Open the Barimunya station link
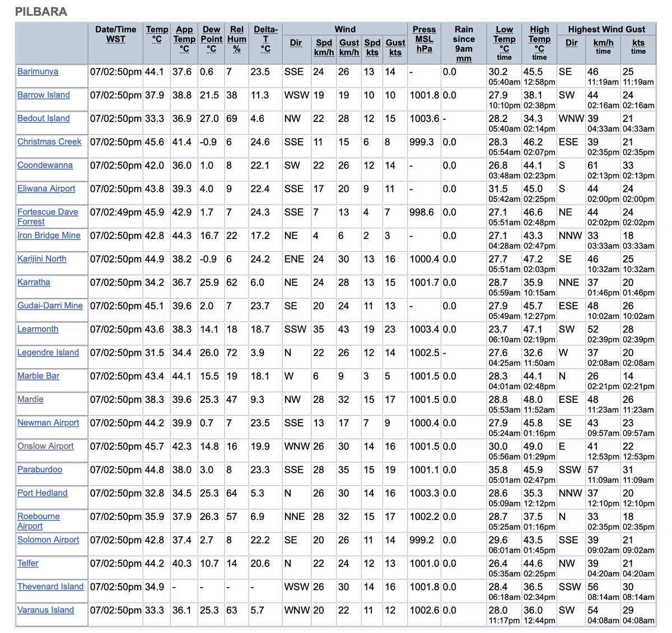This screenshot has height=633, width=672. tap(38, 72)
